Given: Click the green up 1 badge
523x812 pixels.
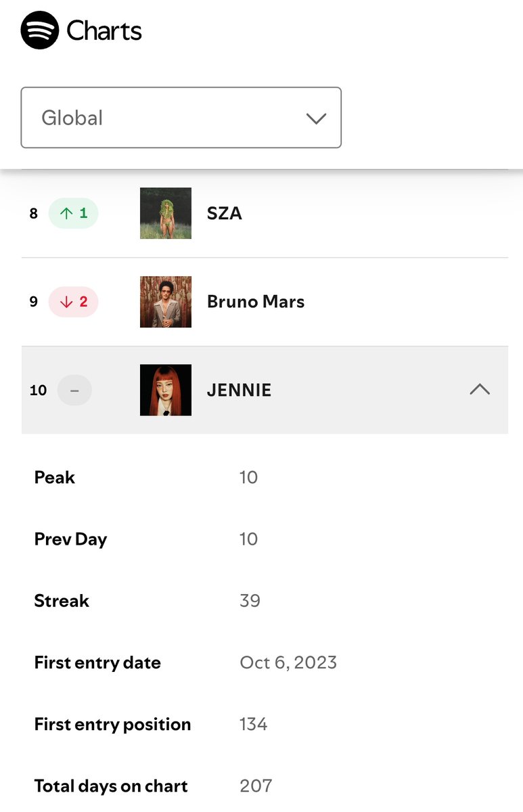Looking at the screenshot, I should point(74,214).
